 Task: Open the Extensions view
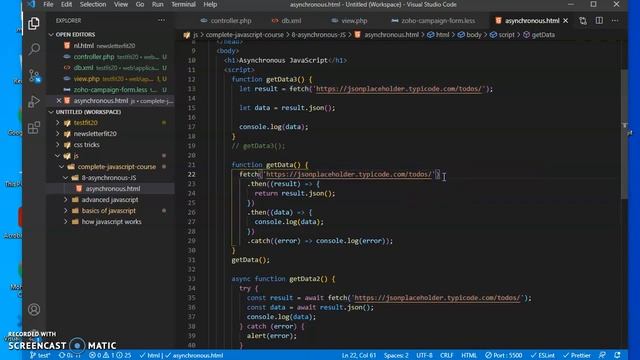[x=34, y=128]
